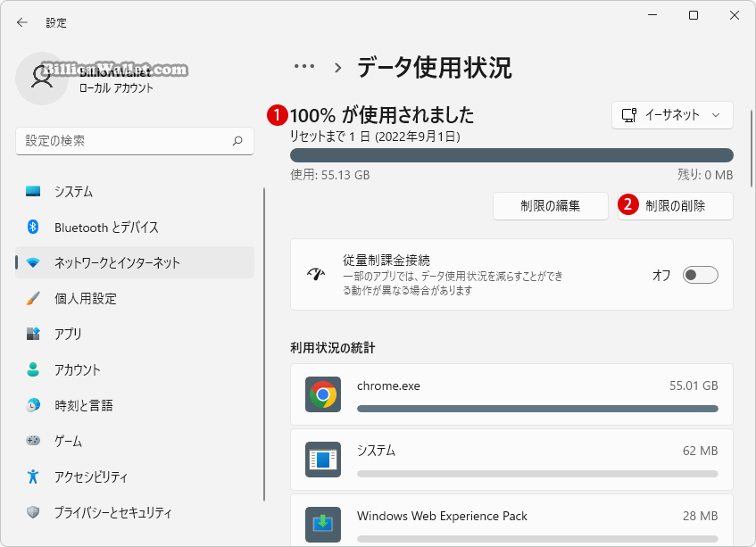Open システム settings category
The width and height of the screenshot is (756, 547).
coord(135,191)
